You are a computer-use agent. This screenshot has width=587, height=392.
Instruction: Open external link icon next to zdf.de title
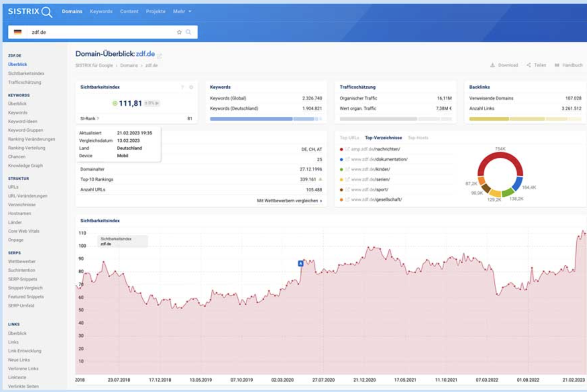tap(160, 55)
